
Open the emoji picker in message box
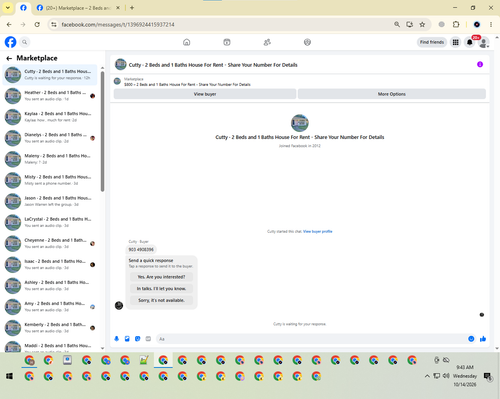(471, 339)
